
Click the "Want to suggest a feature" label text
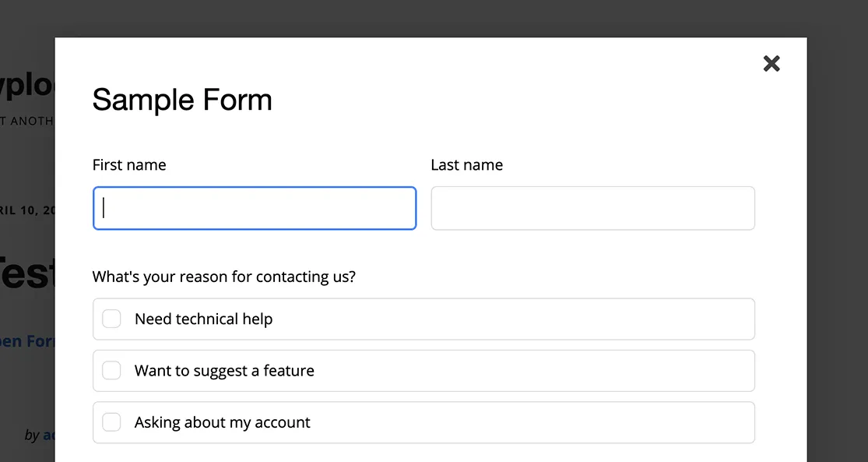pyautogui.click(x=224, y=371)
